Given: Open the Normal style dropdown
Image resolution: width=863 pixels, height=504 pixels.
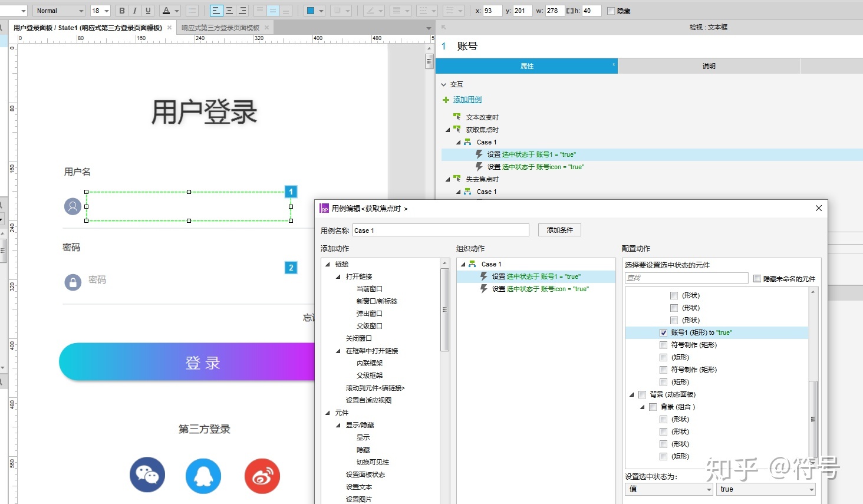Looking at the screenshot, I should coord(58,10).
